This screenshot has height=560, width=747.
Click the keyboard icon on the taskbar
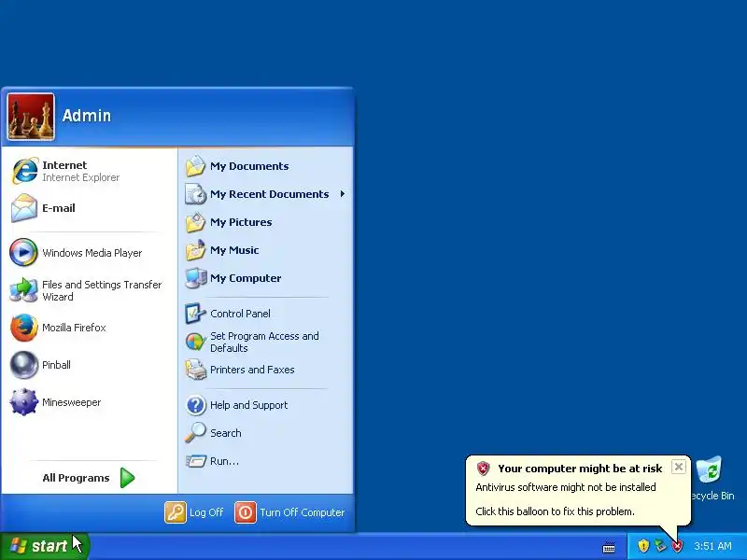point(609,548)
